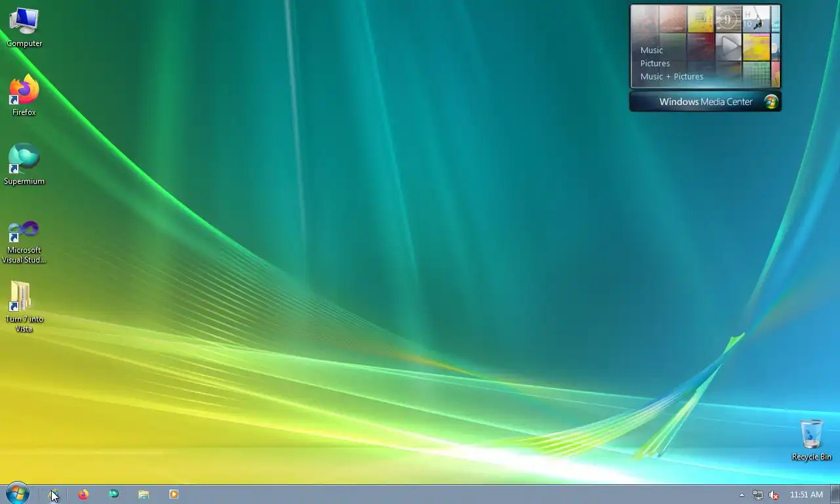Select the Turn 7 into Vista folder

(24, 306)
